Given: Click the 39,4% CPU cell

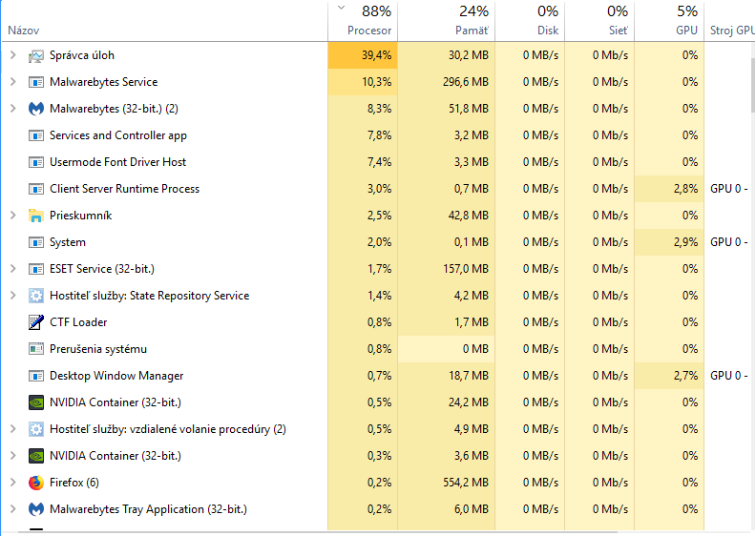Looking at the screenshot, I should [x=363, y=55].
